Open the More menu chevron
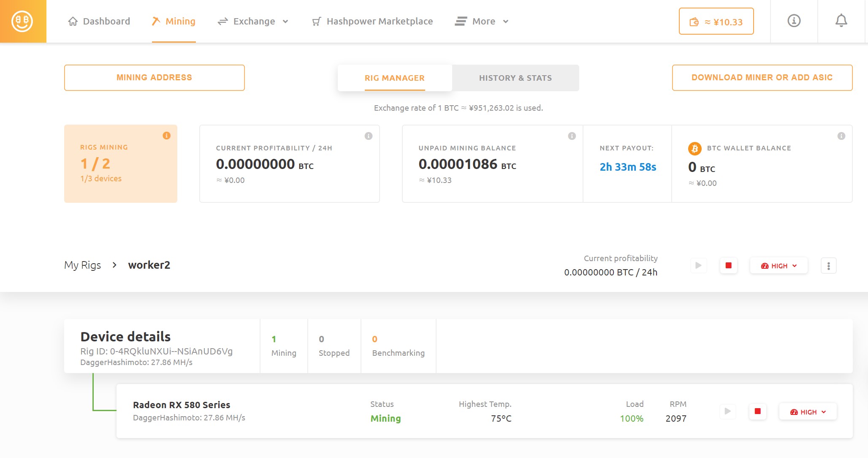Viewport: 868px width, 458px height. point(506,21)
